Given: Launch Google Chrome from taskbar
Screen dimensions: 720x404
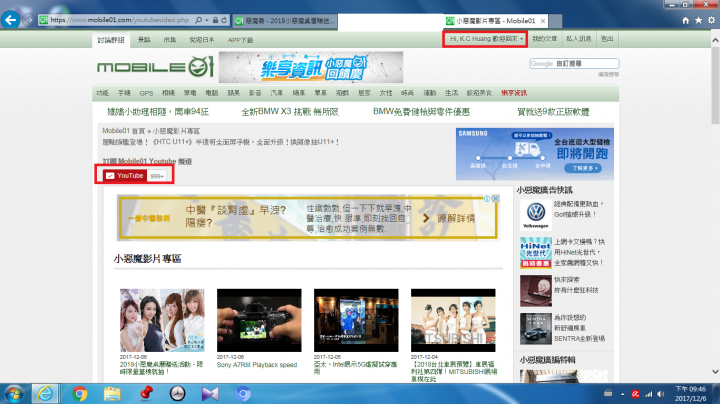Looking at the screenshot, I should pyautogui.click(x=79, y=394).
